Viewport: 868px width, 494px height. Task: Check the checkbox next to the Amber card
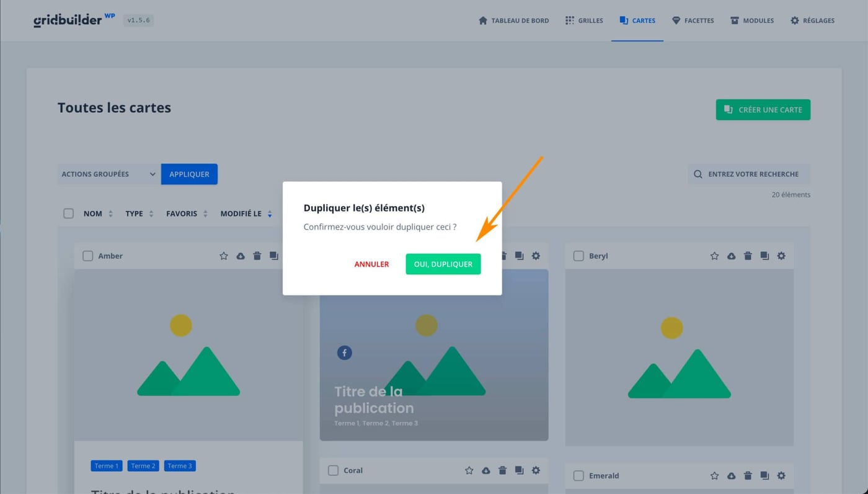87,255
